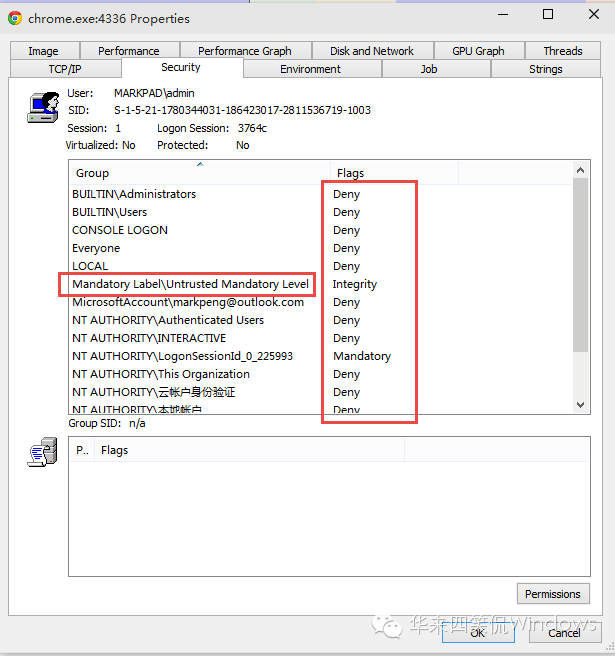Screen dimensions: 615x656
Task: Click the MARKPAD\admin user value
Action: click(154, 93)
